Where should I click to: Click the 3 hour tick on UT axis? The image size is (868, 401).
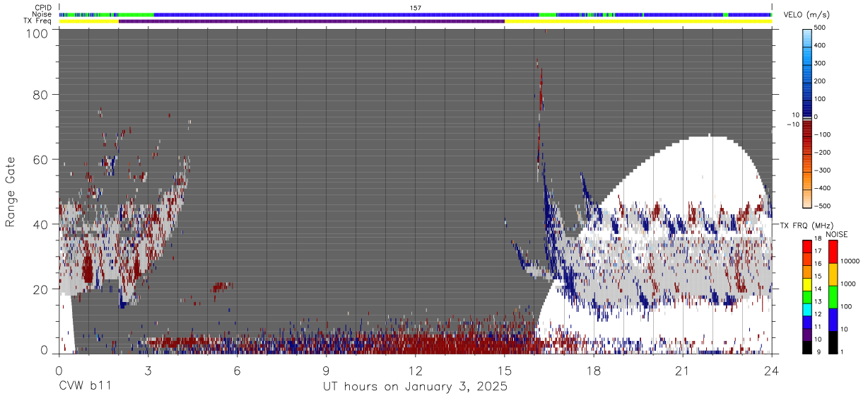pos(148,370)
